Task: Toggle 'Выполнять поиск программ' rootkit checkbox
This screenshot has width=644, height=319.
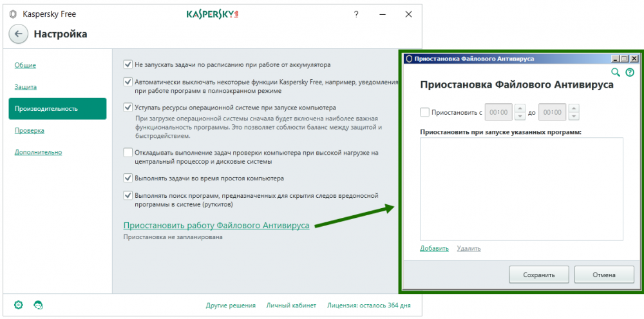Action: [128, 196]
